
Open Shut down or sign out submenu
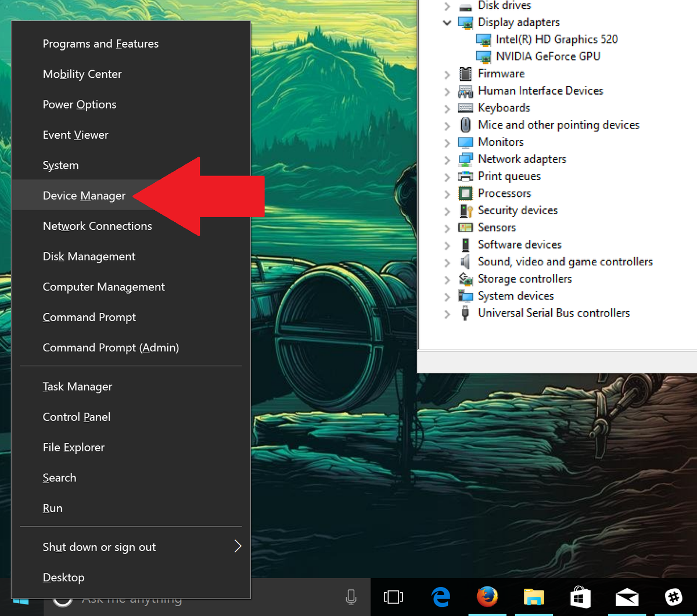(x=99, y=547)
